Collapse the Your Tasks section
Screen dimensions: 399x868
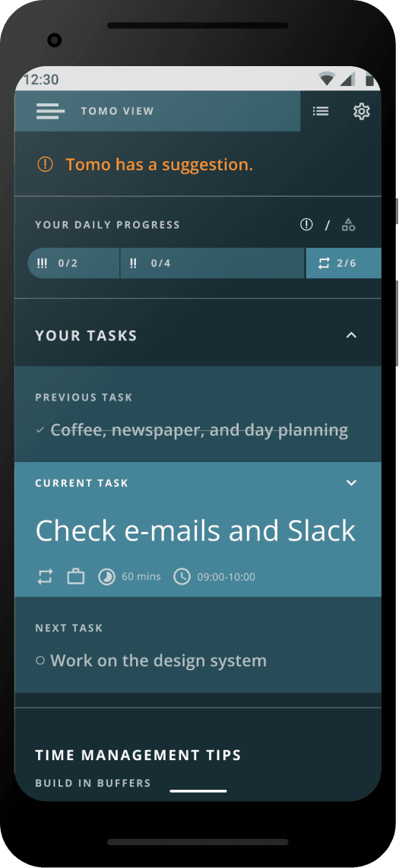351,335
